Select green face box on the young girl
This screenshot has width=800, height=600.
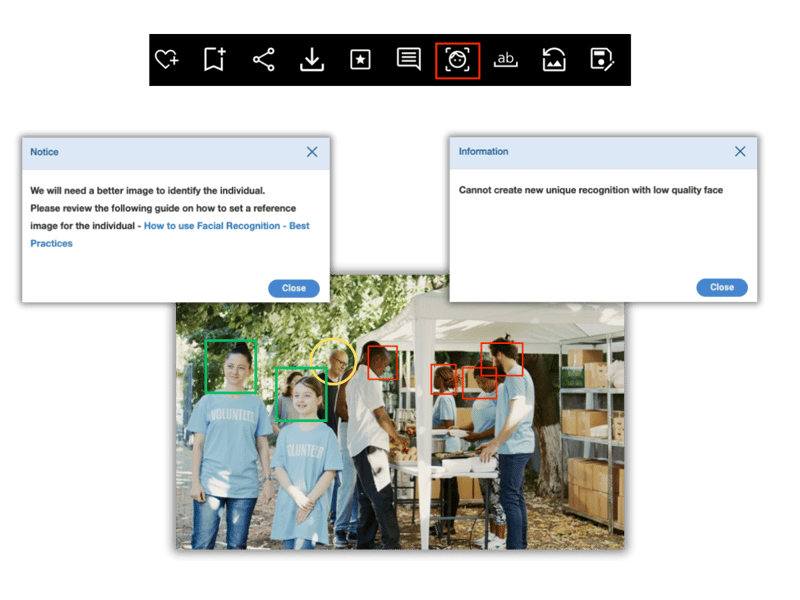301,394
